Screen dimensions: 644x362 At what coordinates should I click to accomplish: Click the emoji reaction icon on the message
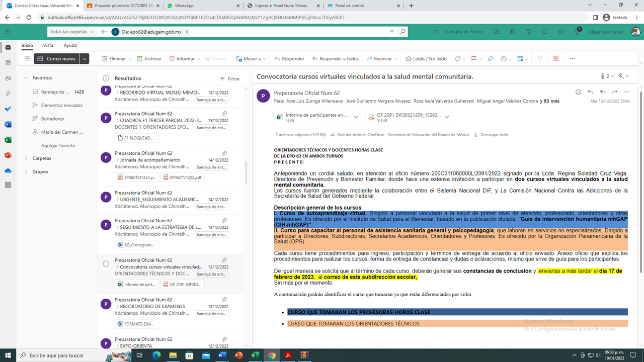(x=578, y=92)
